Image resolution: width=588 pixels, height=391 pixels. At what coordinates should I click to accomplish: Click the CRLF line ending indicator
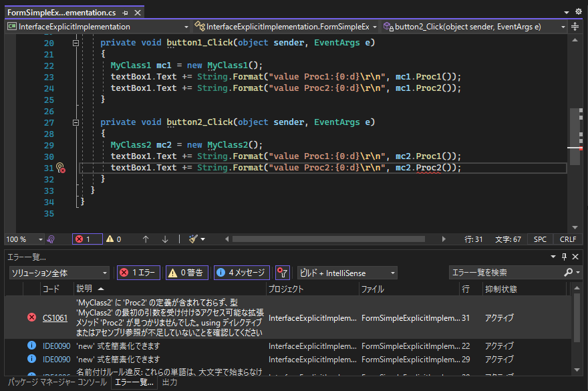568,239
